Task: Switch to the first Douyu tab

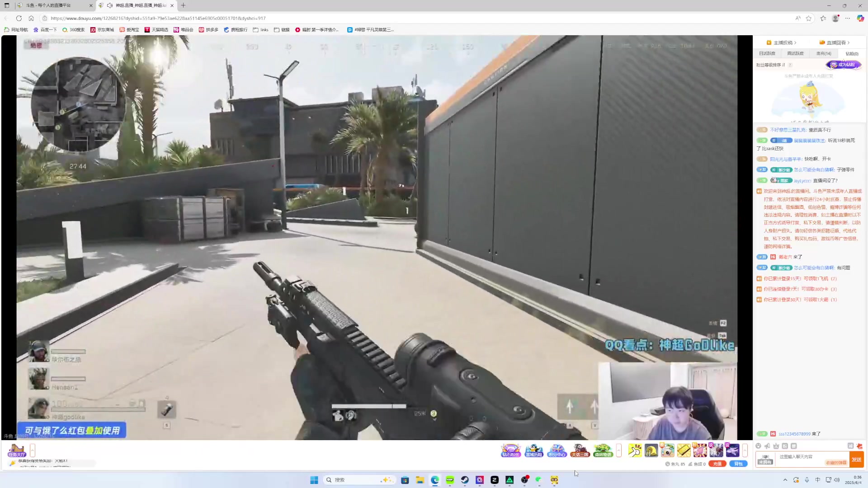Action: click(54, 5)
